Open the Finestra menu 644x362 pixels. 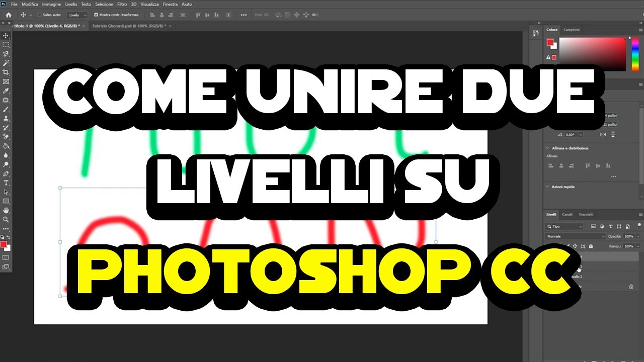(170, 4)
